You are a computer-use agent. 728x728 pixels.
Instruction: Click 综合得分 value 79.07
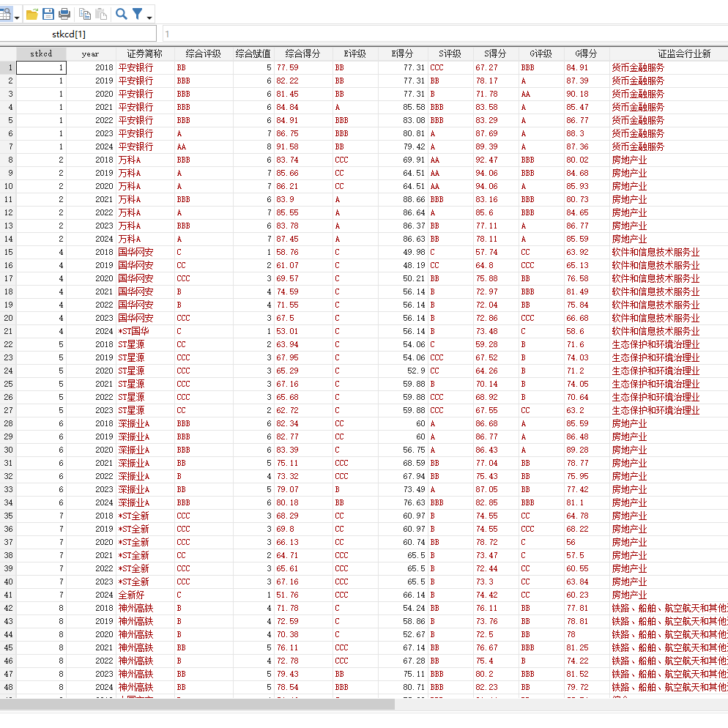click(x=287, y=490)
